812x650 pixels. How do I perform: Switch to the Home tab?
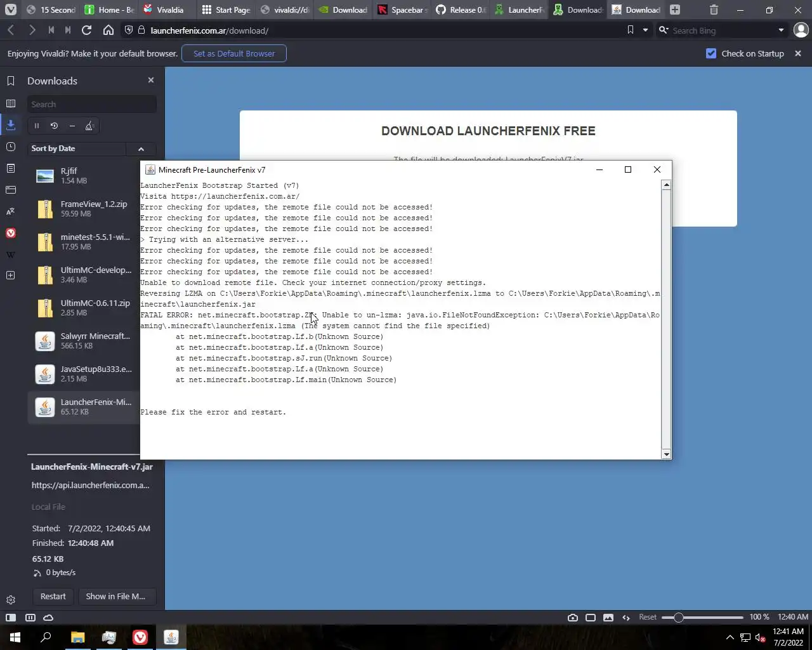tap(109, 10)
